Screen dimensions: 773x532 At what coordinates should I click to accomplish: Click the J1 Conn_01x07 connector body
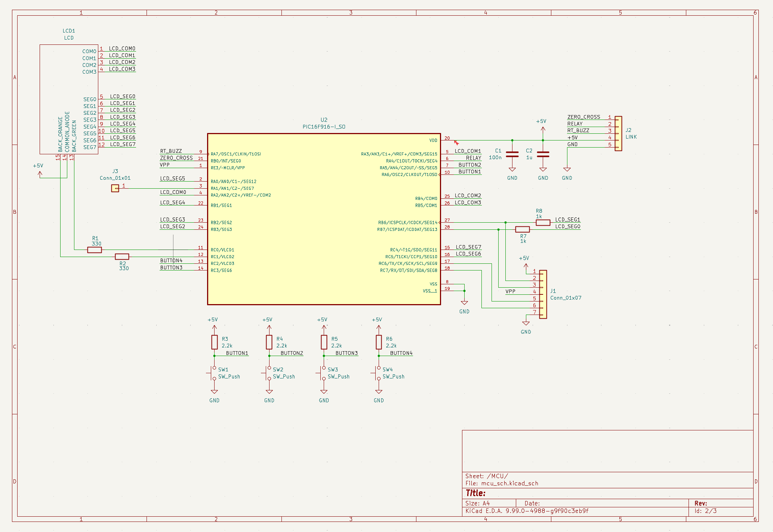[543, 294]
